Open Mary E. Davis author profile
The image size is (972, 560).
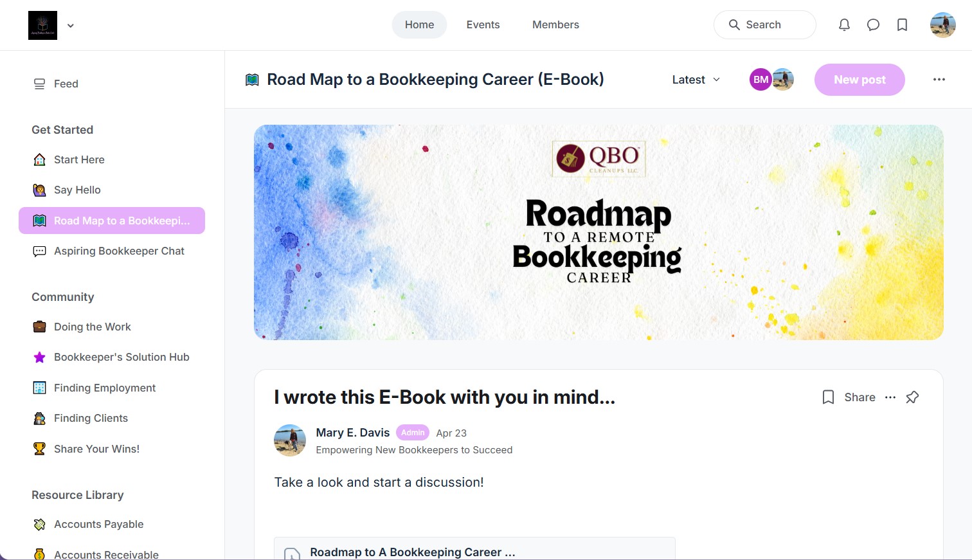pos(352,433)
